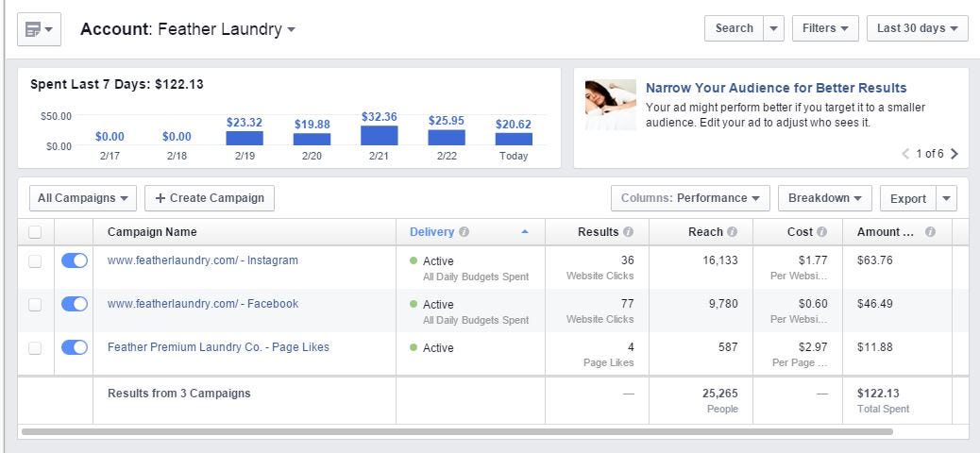Viewport: 980px width, 453px height.
Task: Go to next tip with right chevron
Action: [954, 154]
